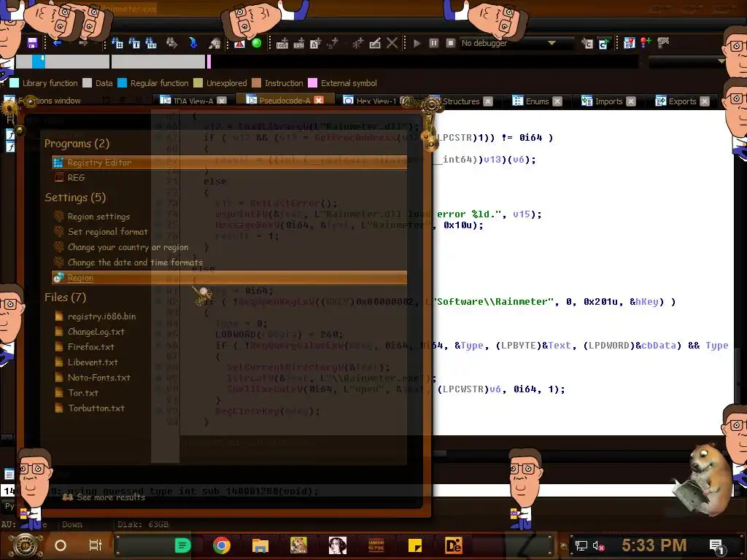Viewport: 747px width, 560px height.
Task: Open the Start menu clock button
Action: (26, 545)
